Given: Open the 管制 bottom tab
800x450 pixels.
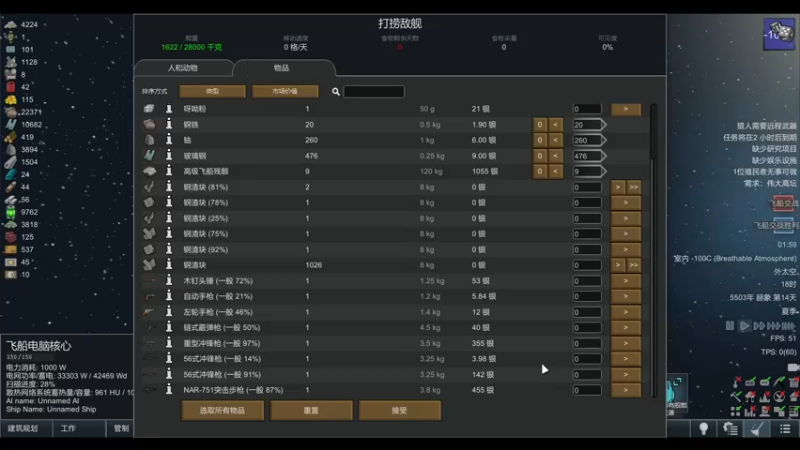Looking at the screenshot, I should [120, 429].
